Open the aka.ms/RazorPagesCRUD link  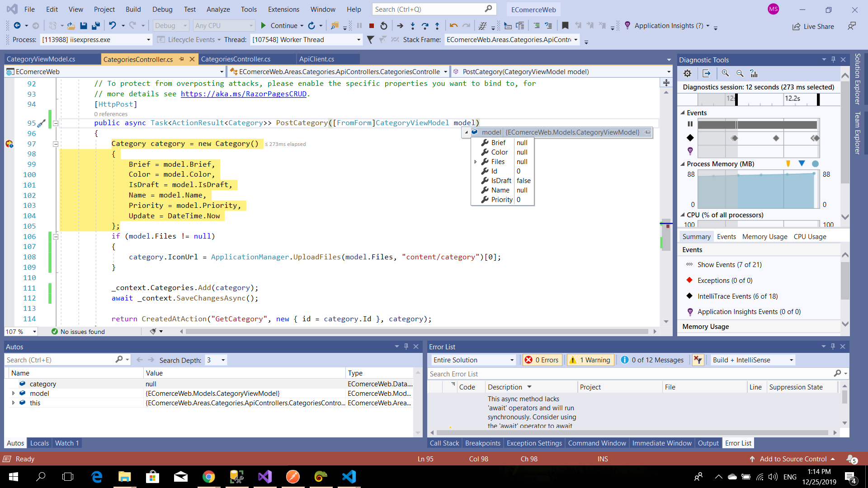244,94
